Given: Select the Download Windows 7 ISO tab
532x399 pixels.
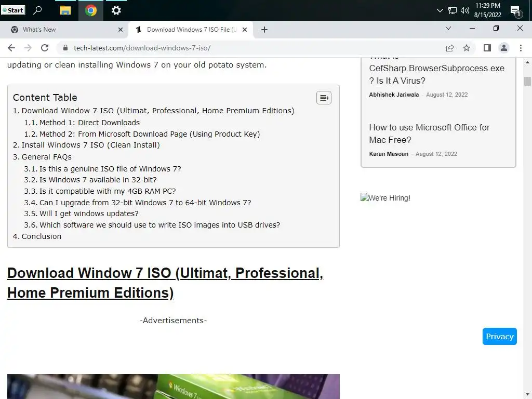Looking at the screenshot, I should click(192, 30).
